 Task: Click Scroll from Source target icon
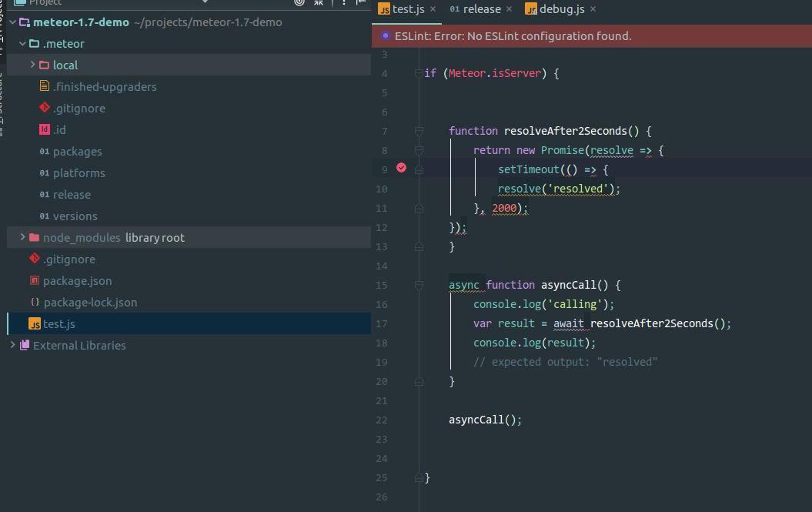pos(299,2)
